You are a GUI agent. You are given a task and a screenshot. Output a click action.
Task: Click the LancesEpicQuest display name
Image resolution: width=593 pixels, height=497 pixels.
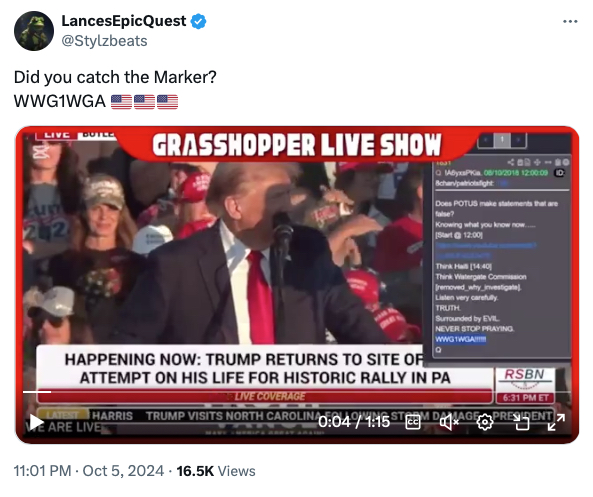point(124,21)
